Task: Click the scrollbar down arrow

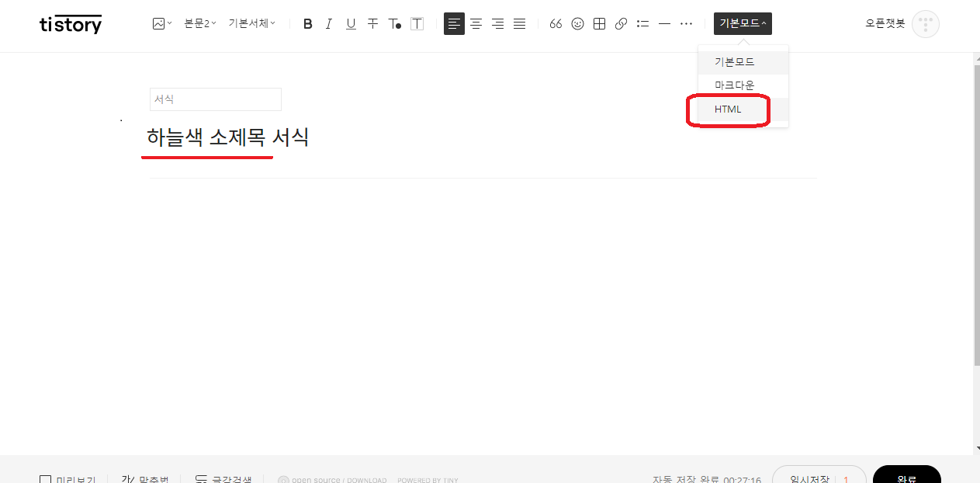Action: click(x=976, y=448)
